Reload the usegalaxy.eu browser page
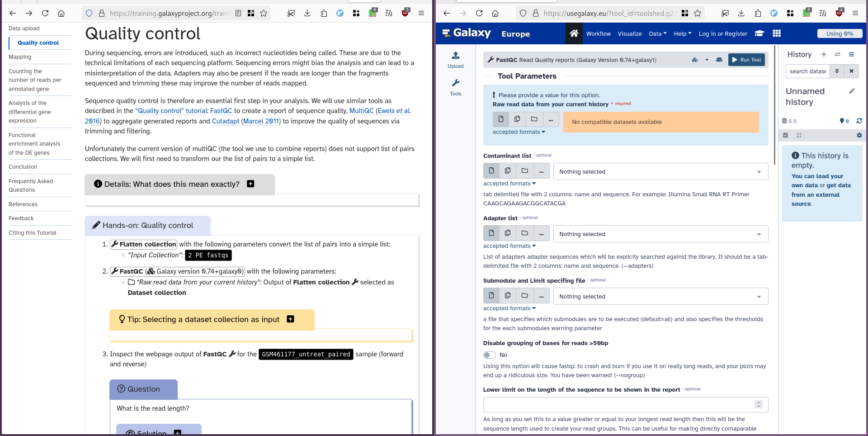Viewport: 868px width, 436px height. point(479,13)
